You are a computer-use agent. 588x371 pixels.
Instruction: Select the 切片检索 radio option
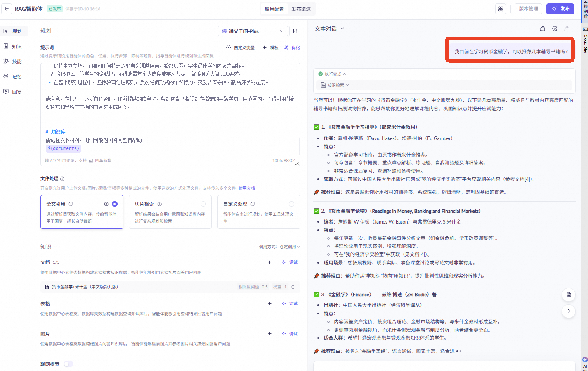(203, 204)
